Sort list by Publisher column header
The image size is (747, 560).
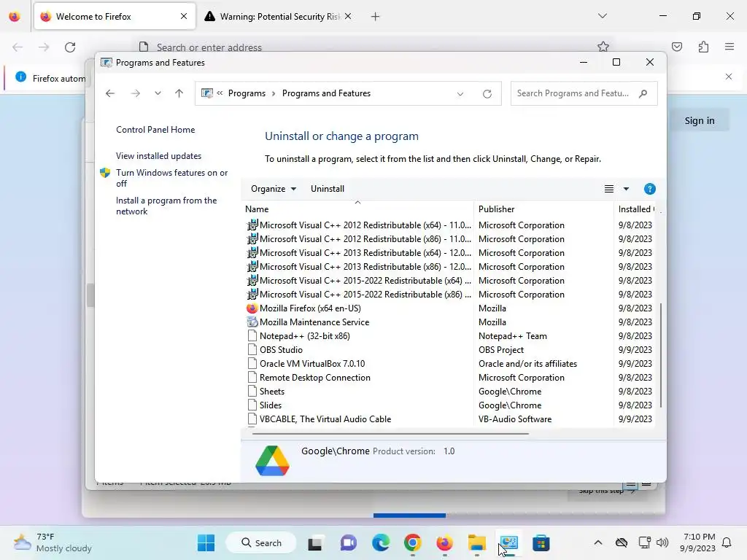click(x=543, y=209)
